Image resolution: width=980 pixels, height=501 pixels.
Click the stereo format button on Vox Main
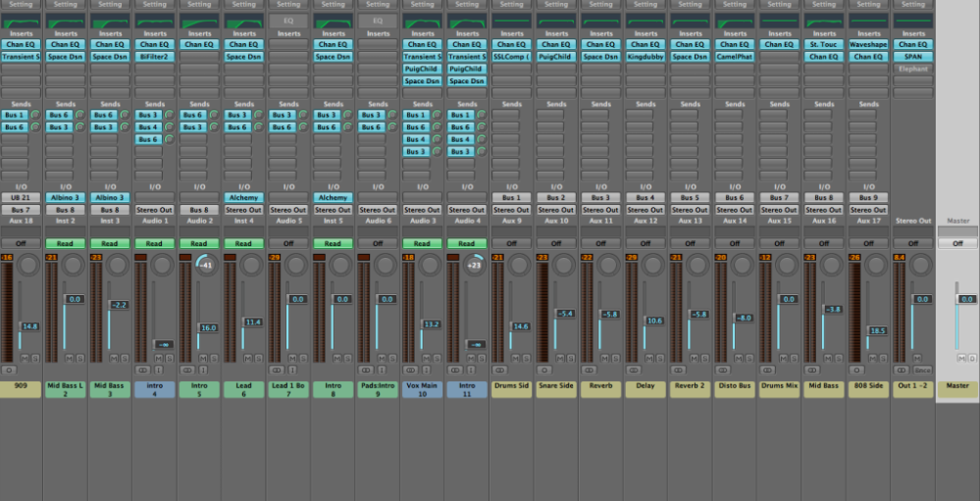pos(410,370)
